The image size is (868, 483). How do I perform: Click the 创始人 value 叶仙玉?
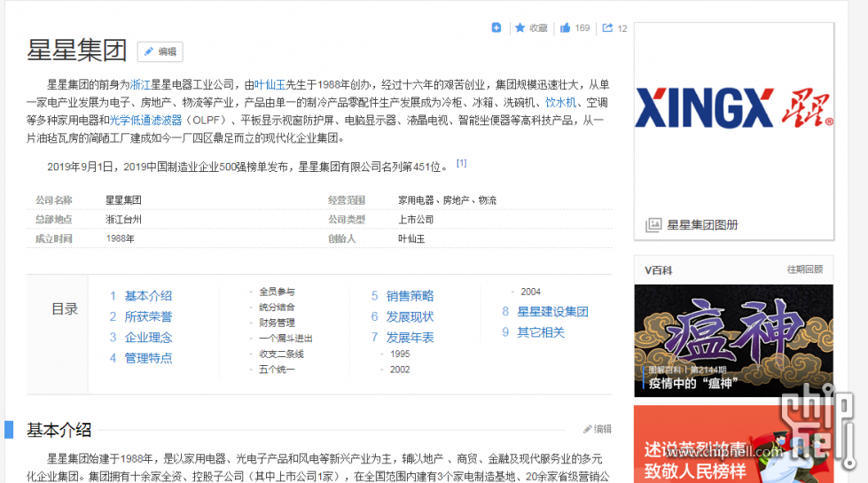[x=411, y=238]
